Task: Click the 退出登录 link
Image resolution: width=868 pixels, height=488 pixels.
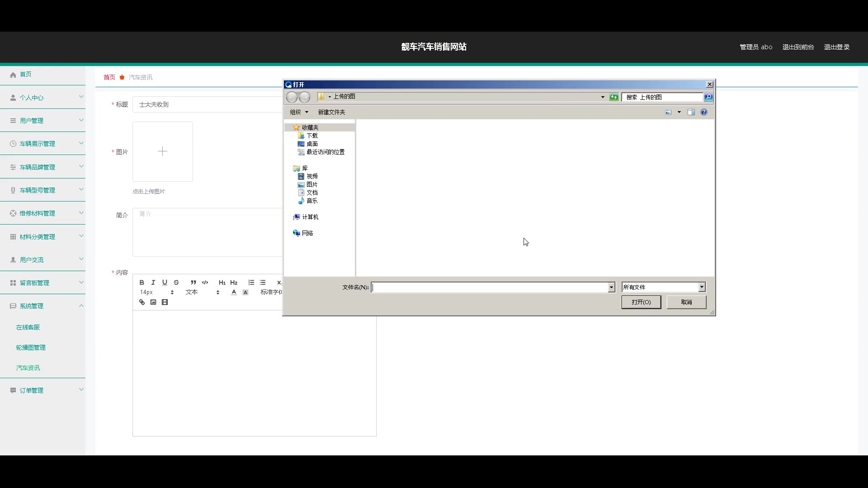Action: [836, 47]
